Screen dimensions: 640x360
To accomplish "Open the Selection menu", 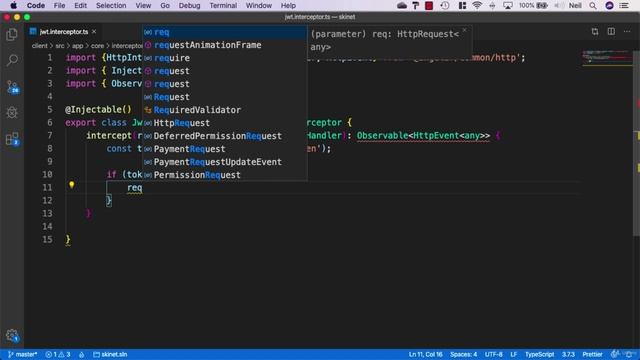I will point(111,5).
